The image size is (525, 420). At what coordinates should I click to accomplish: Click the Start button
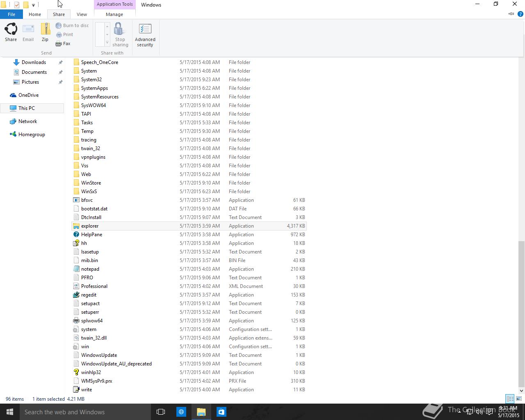click(10, 412)
